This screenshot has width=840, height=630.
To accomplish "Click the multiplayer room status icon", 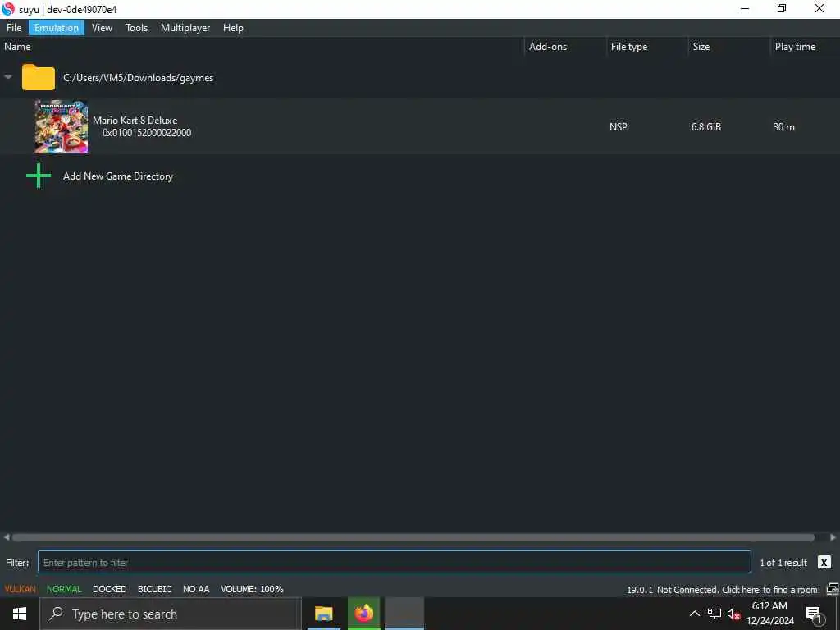I will point(833,589).
